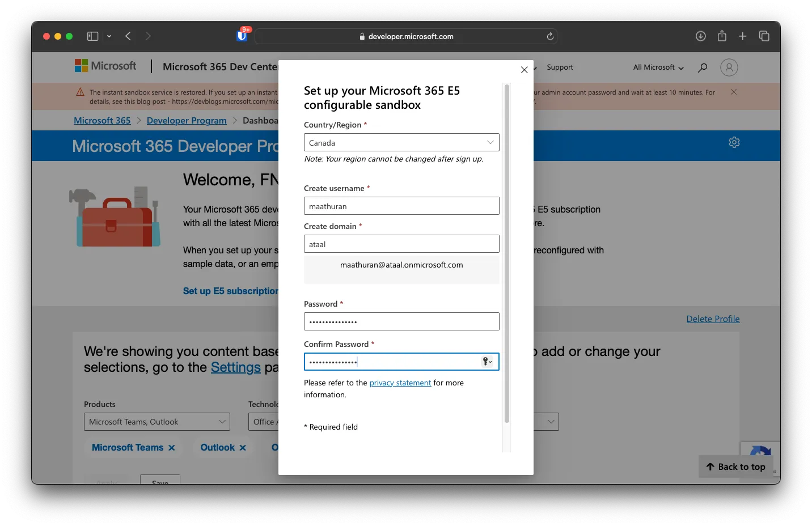
Task: Click the maathuran@ataal.onmicrosoft.com preview text
Action: click(401, 265)
